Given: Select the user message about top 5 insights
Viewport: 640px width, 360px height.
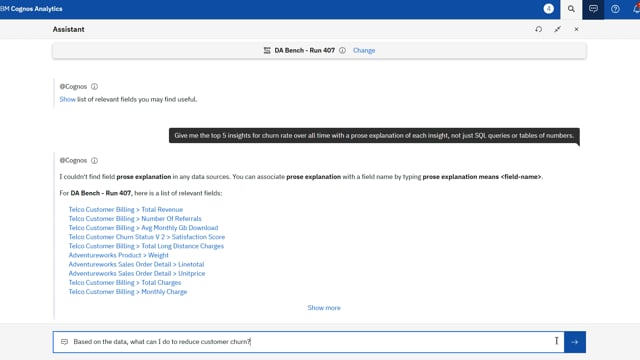Looking at the screenshot, I should pos(374,136).
